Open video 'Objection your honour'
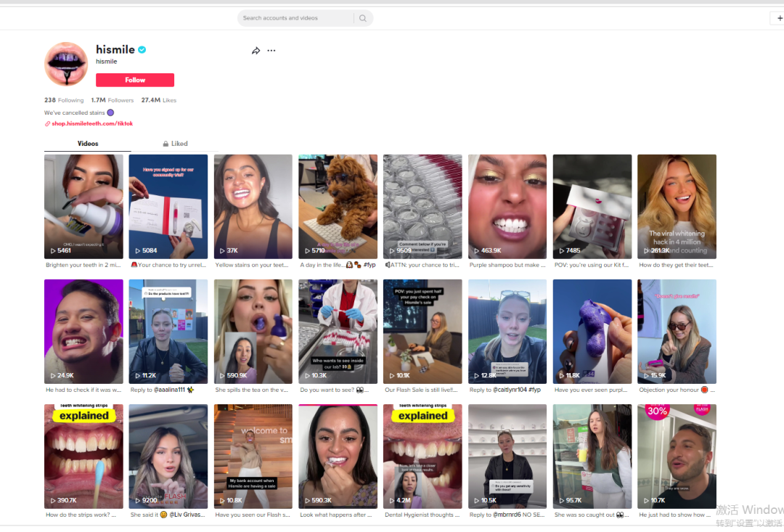 [677, 332]
